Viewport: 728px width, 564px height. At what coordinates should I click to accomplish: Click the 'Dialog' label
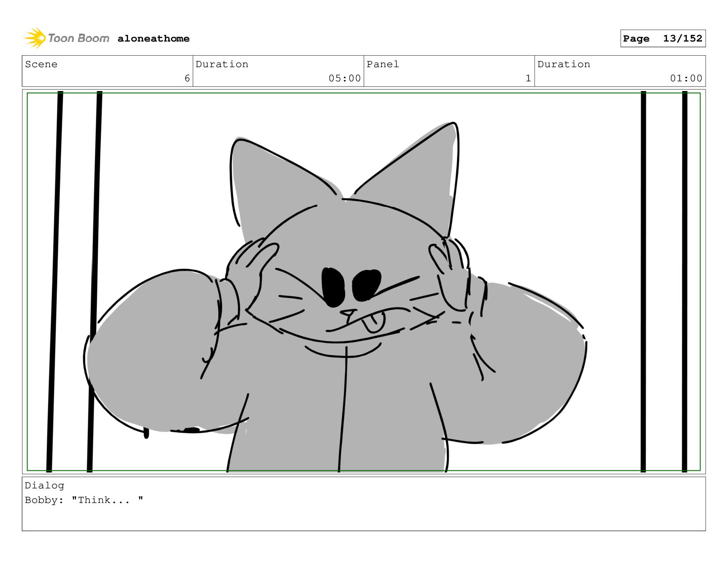[44, 485]
